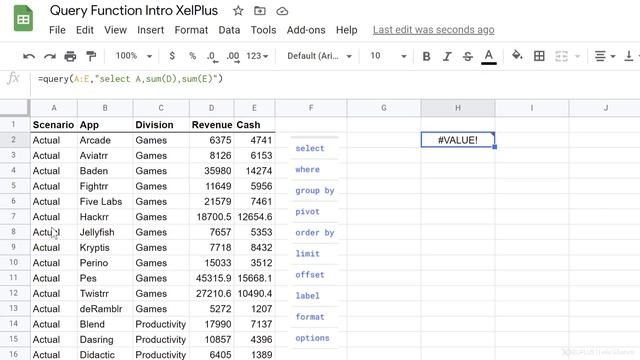This screenshot has width=640, height=360.
Task: Open fill color bucket
Action: point(517,55)
